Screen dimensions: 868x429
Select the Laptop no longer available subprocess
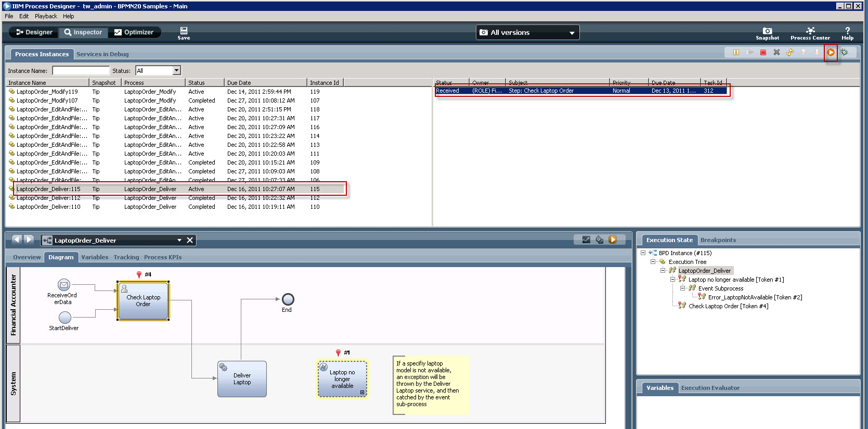click(x=343, y=379)
